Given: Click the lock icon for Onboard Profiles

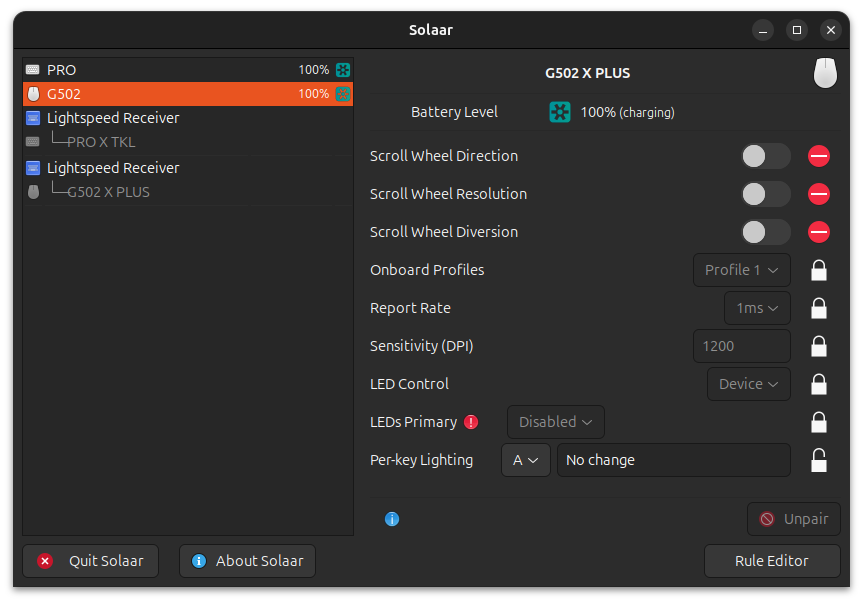Looking at the screenshot, I should pyautogui.click(x=819, y=270).
